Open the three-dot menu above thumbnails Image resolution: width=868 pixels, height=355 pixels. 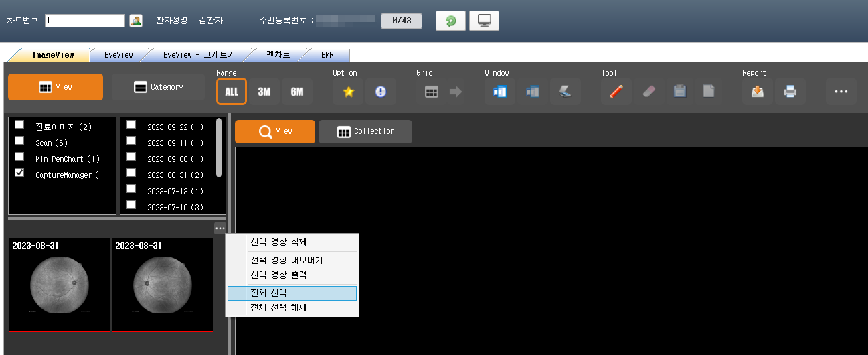coord(220,228)
